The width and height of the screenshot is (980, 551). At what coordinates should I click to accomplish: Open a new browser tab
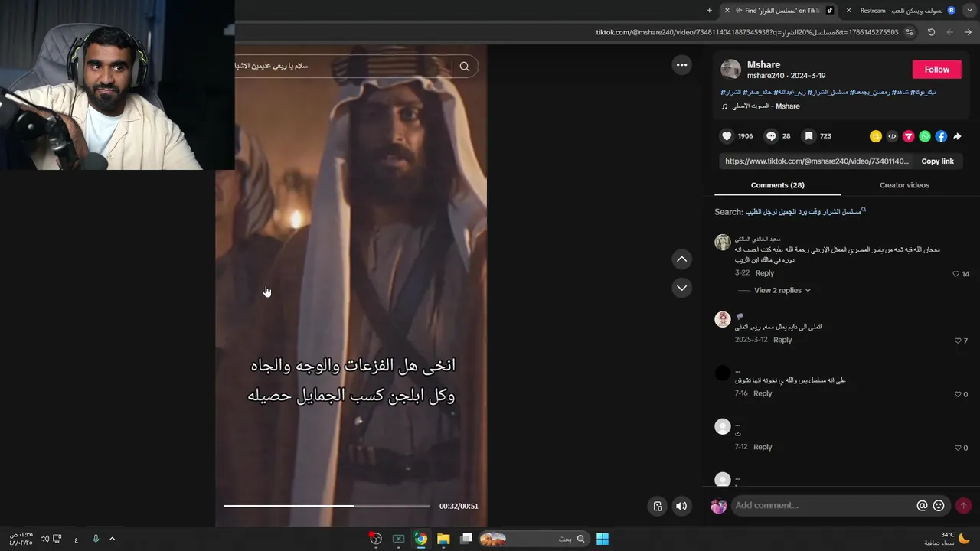[709, 11]
